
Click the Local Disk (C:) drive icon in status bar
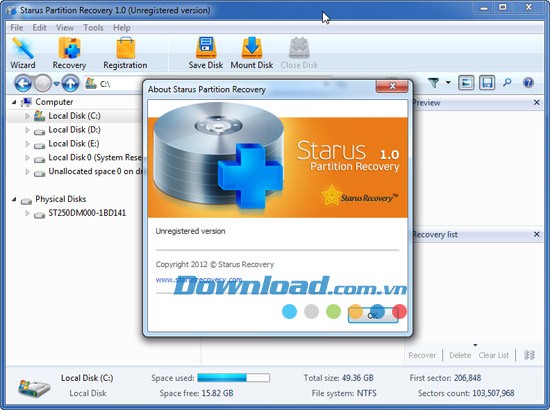tap(34, 388)
